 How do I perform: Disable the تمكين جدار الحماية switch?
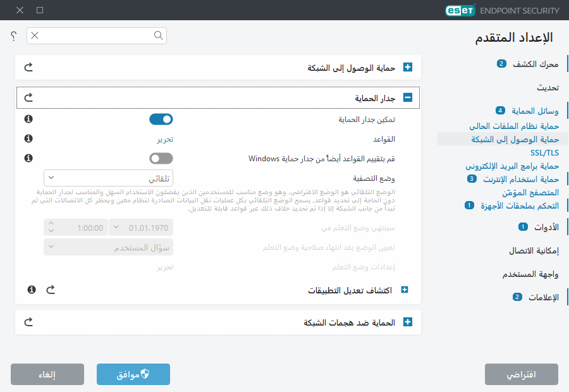162,119
